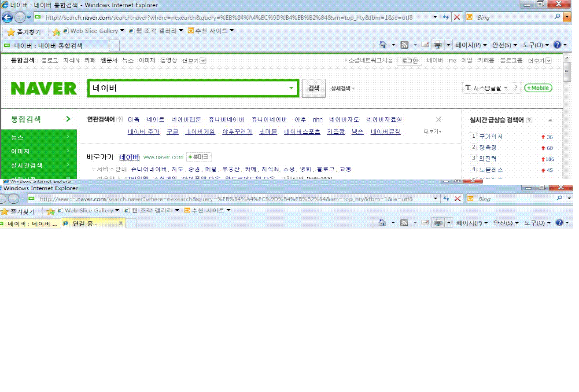This screenshot has height=392, width=579.
Task: Select the 뉴스 tab in top category bar
Action: pos(128,60)
